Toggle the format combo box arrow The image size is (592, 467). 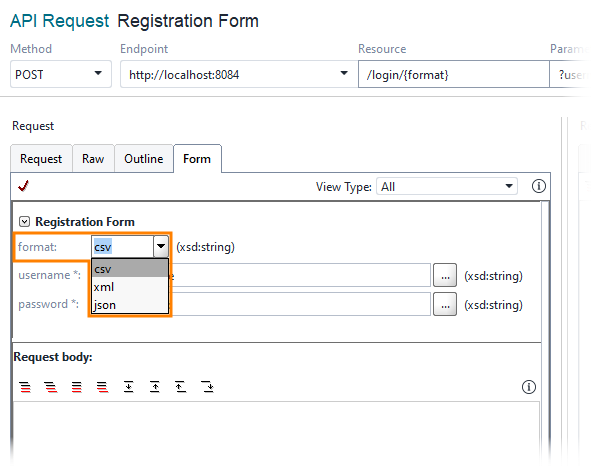(x=161, y=247)
